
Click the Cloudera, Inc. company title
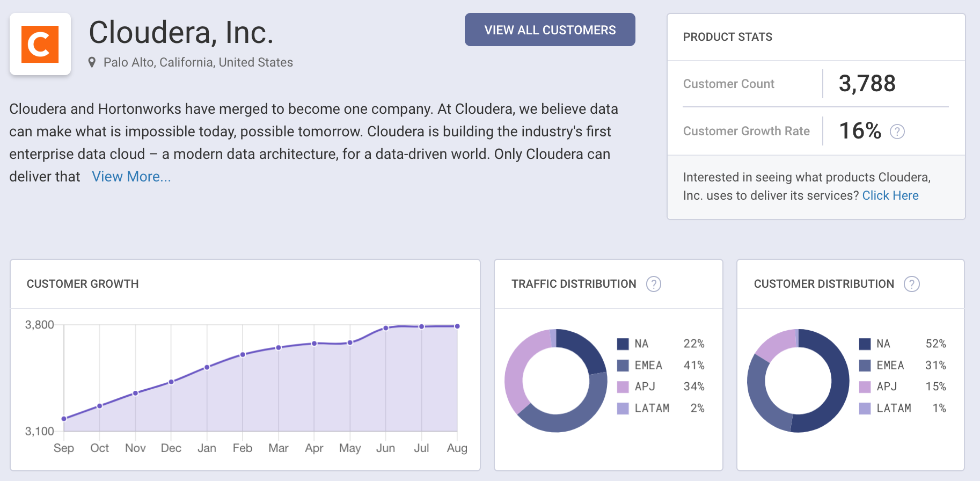click(181, 32)
